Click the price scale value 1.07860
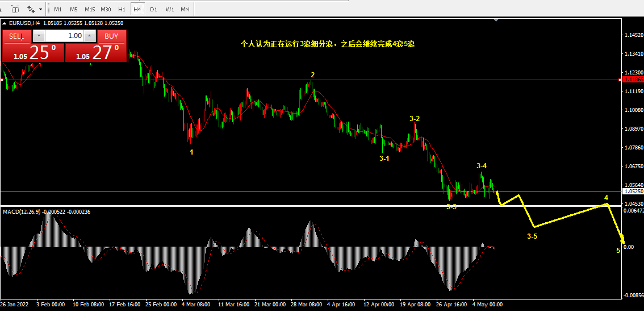The width and height of the screenshot is (644, 312). click(634, 148)
